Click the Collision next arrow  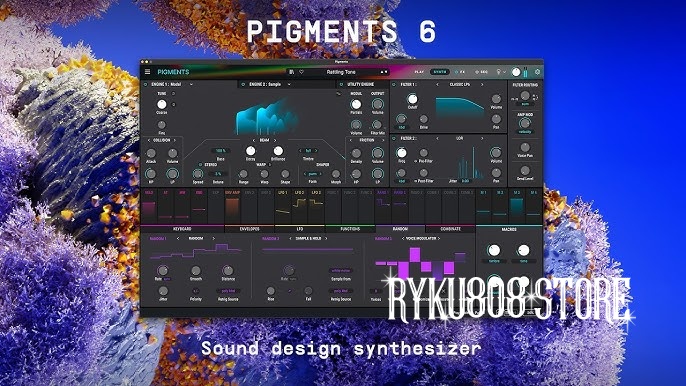[x=175, y=140]
